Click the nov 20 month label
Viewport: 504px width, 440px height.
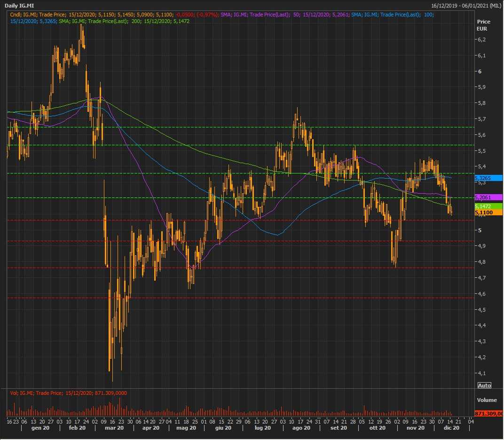[415, 428]
